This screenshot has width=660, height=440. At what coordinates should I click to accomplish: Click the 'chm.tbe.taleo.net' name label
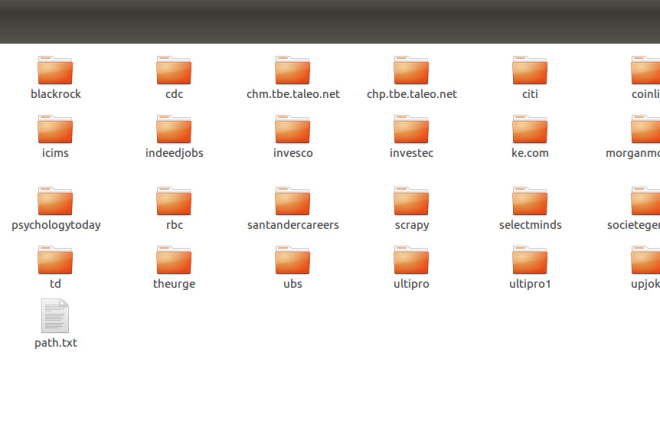coord(293,94)
